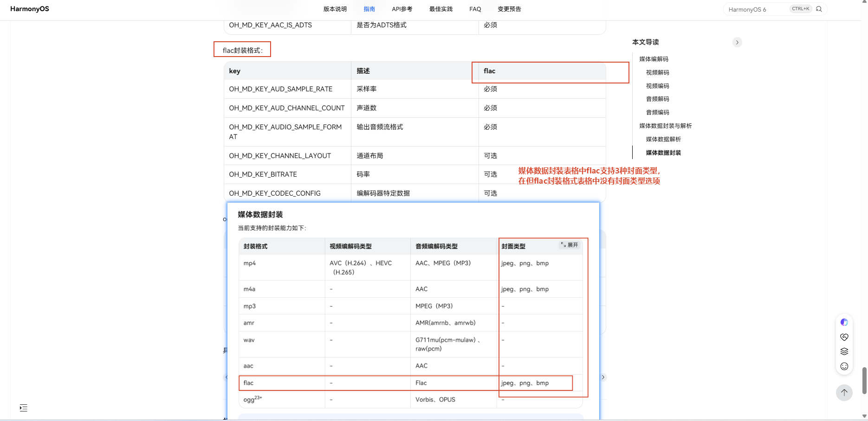The height and width of the screenshot is (421, 868).
Task: Go to the FAQ tab
Action: point(475,9)
